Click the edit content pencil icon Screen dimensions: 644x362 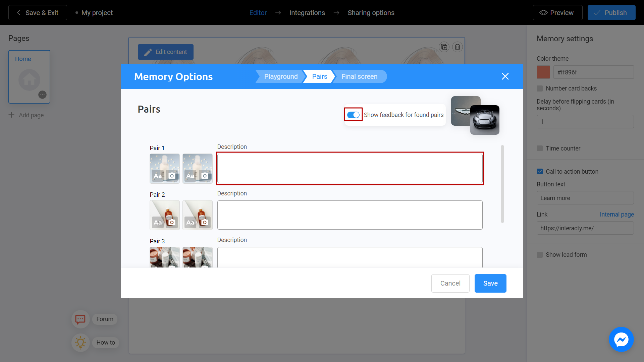pyautogui.click(x=148, y=52)
